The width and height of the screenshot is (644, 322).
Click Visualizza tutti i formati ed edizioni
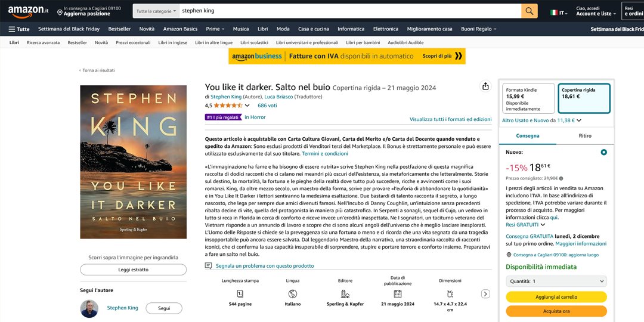[451, 119]
